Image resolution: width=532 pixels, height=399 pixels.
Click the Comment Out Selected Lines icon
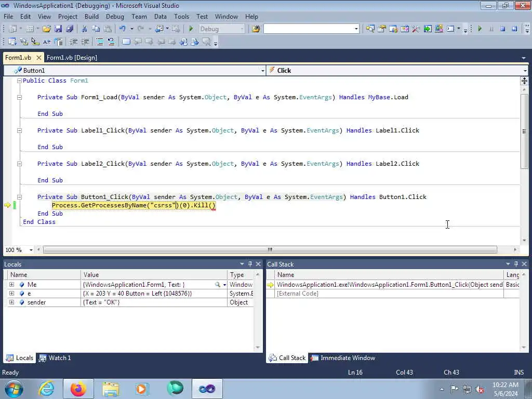click(100, 42)
